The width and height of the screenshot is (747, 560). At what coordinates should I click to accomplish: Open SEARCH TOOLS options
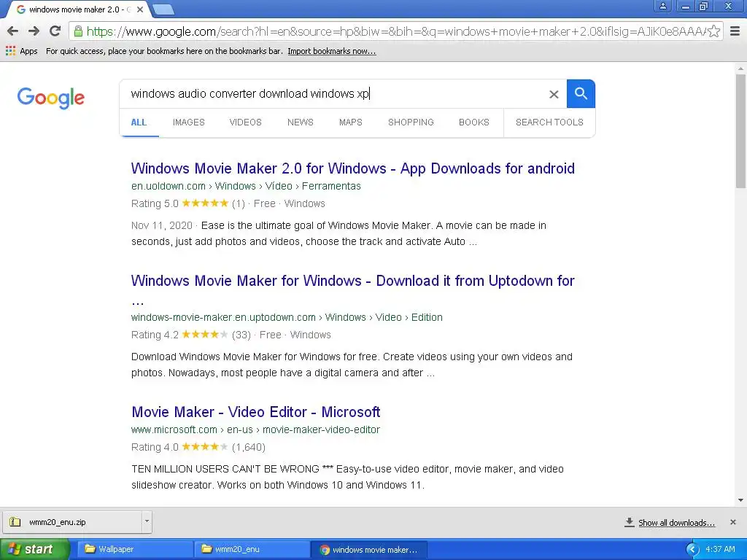[549, 122]
